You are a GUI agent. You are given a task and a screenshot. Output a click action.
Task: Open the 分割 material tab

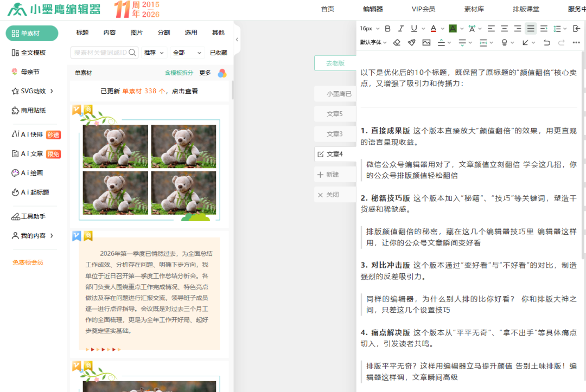tap(164, 33)
